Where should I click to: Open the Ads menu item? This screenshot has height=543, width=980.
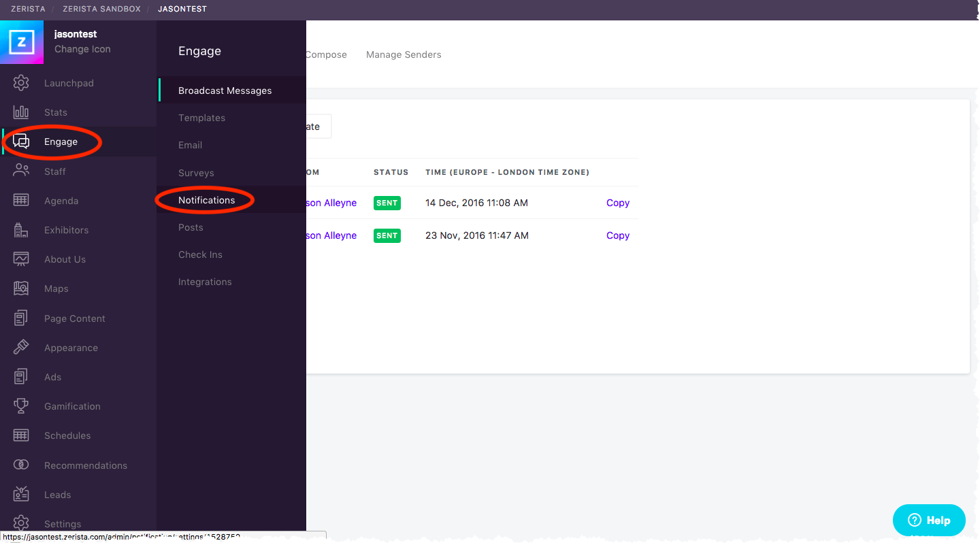point(53,377)
